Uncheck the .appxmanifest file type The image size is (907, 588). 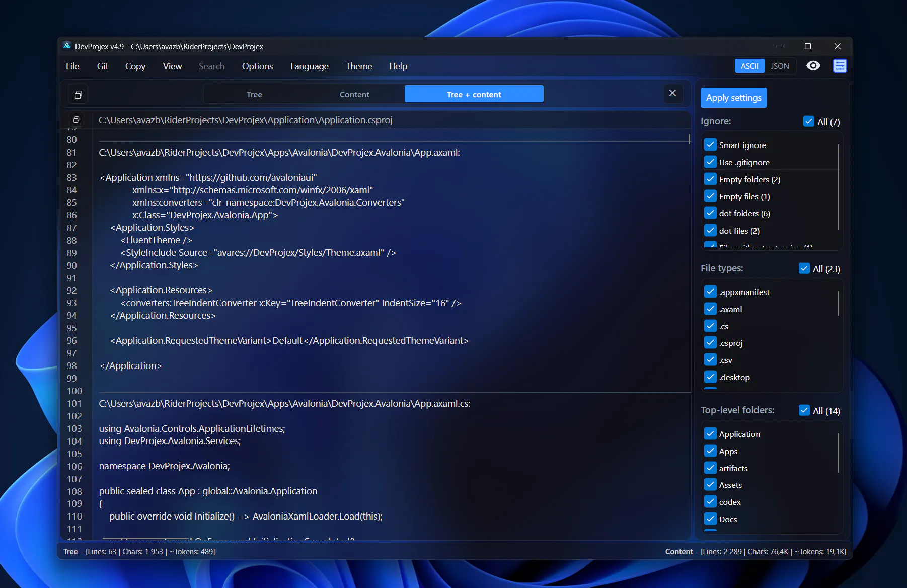click(710, 292)
